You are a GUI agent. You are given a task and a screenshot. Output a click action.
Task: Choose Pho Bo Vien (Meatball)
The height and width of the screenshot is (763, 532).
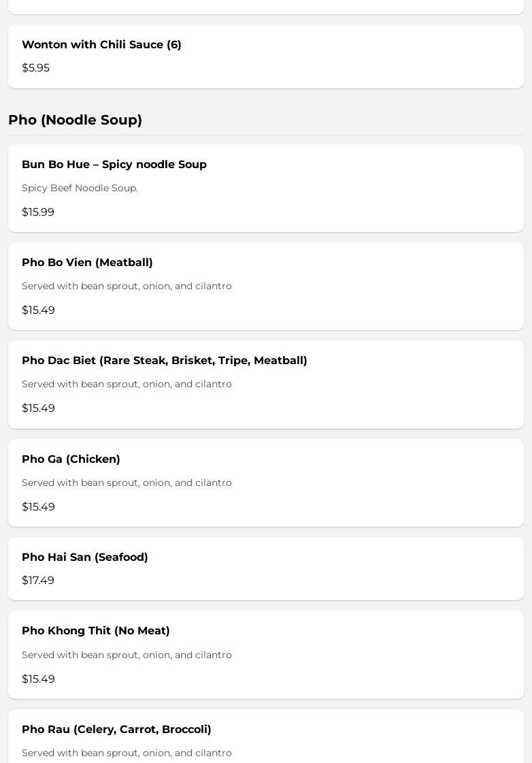[266, 286]
